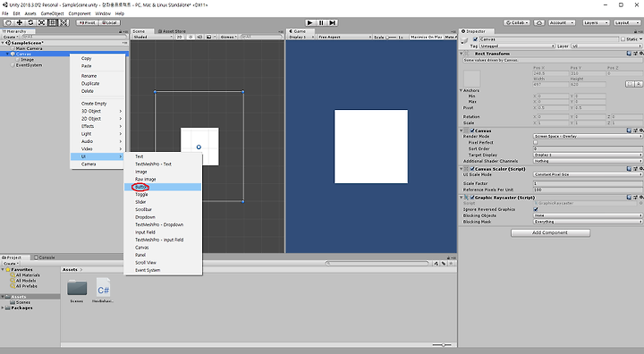The width and height of the screenshot is (644, 354).
Task: Open Rect Transform preset sliders icon
Action: click(635, 54)
